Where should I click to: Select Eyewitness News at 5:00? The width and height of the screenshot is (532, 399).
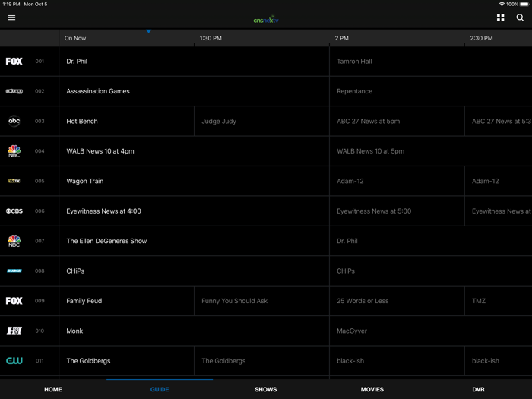click(x=397, y=211)
